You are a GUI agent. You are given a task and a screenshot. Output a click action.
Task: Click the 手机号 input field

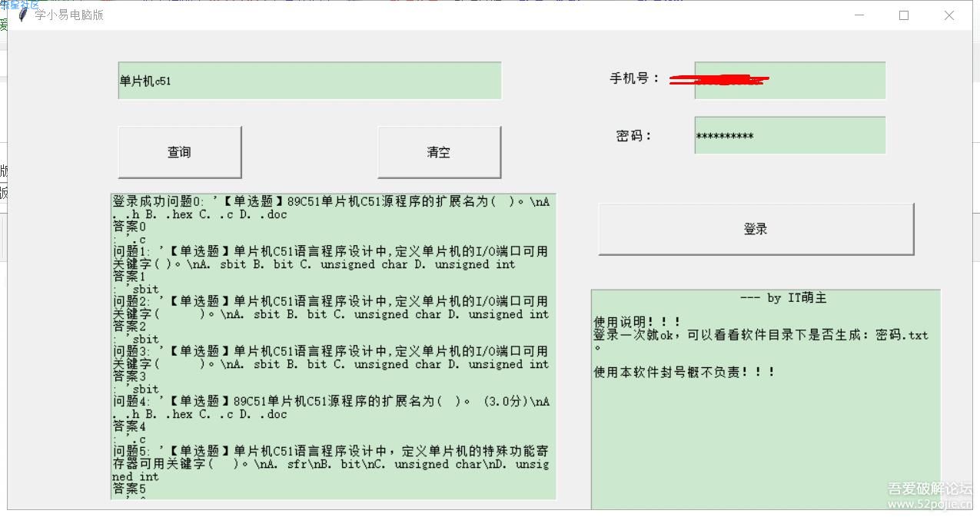(x=790, y=81)
